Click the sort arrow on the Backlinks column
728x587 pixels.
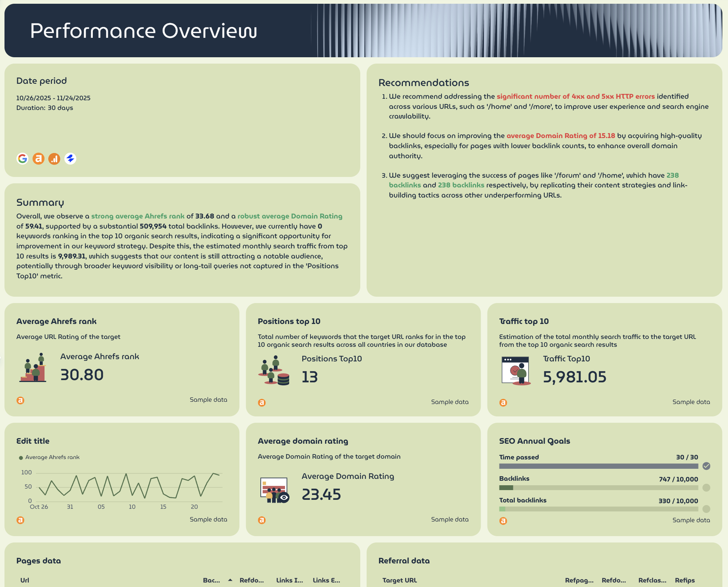[230, 580]
